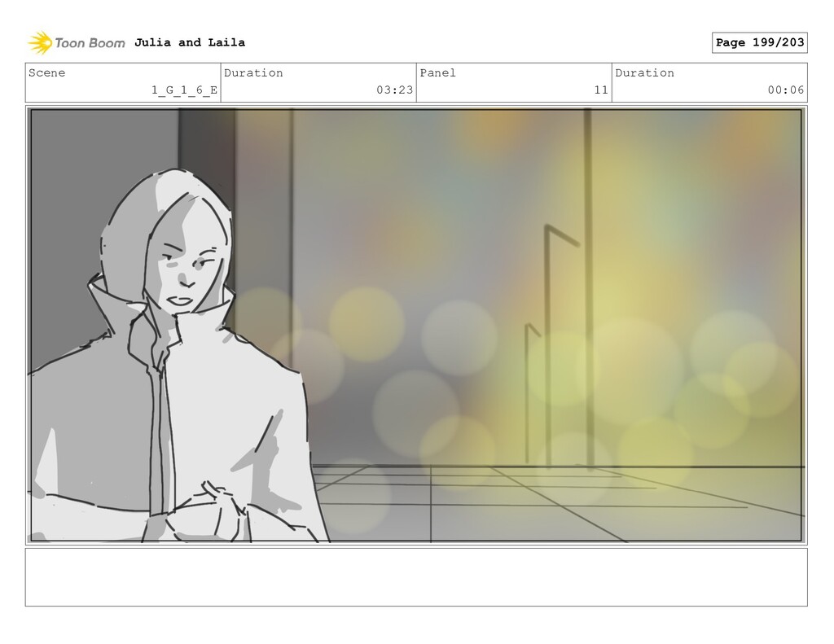The height and width of the screenshot is (644, 834).
Task: Click the "Scene" header label
Action: click(46, 72)
